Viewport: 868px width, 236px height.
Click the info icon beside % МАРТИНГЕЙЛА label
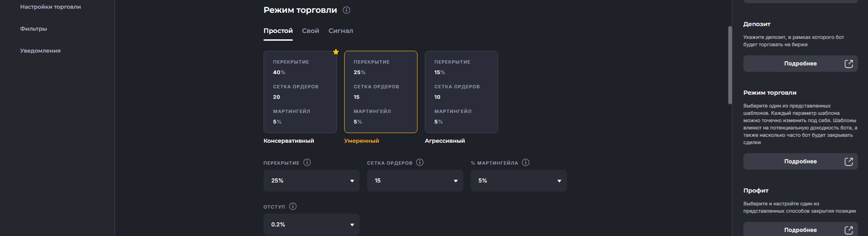(x=526, y=162)
